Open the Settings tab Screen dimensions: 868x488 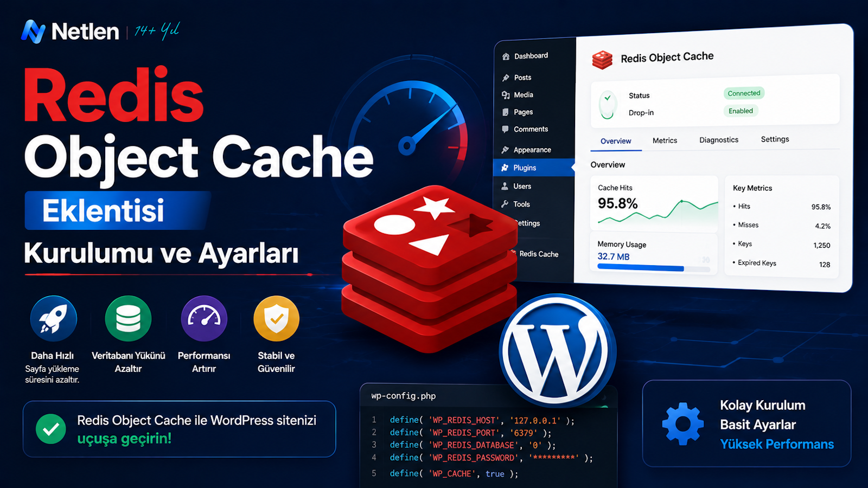[775, 139]
